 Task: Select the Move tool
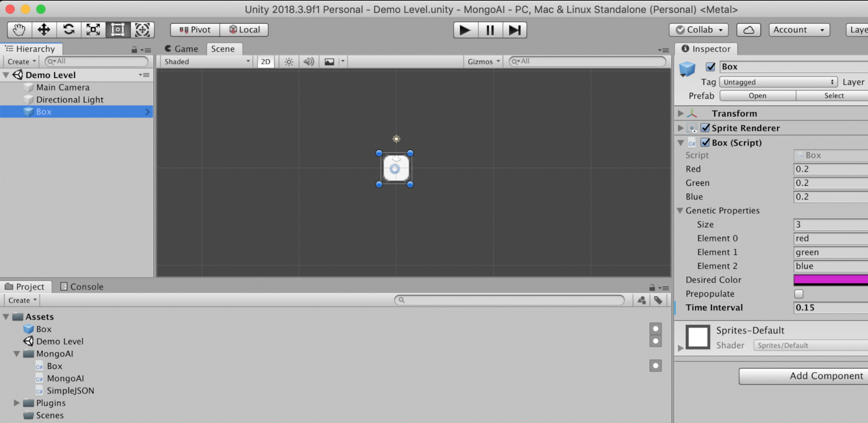[44, 30]
